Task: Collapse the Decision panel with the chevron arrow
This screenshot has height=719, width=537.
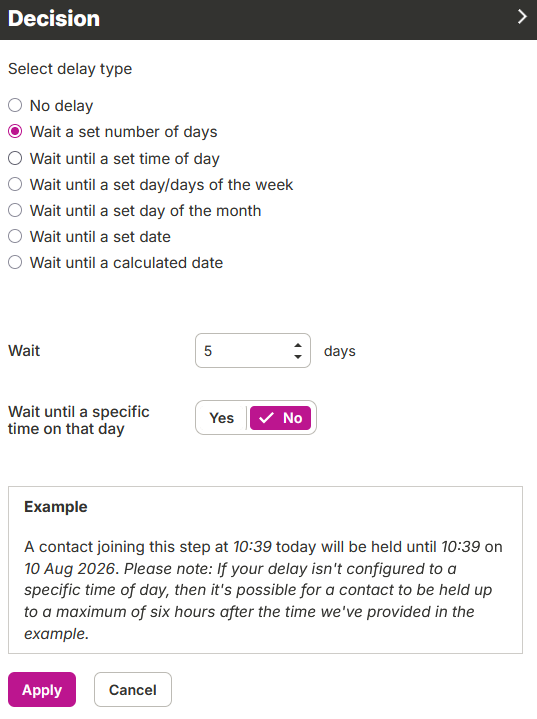Action: [522, 17]
